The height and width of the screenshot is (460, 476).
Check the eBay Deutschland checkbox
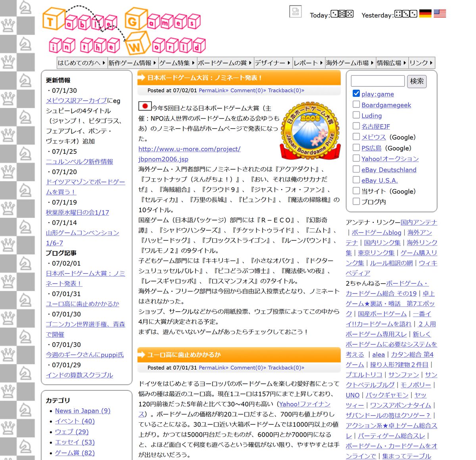[x=356, y=169]
